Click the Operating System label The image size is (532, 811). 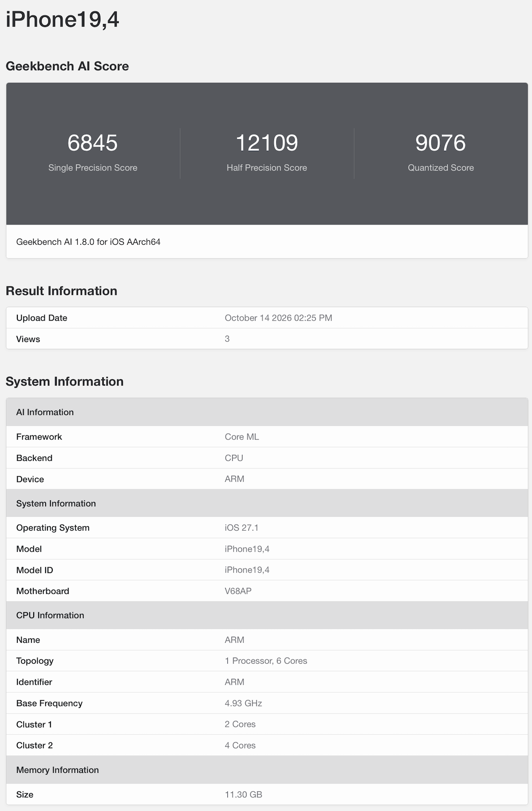click(x=53, y=528)
